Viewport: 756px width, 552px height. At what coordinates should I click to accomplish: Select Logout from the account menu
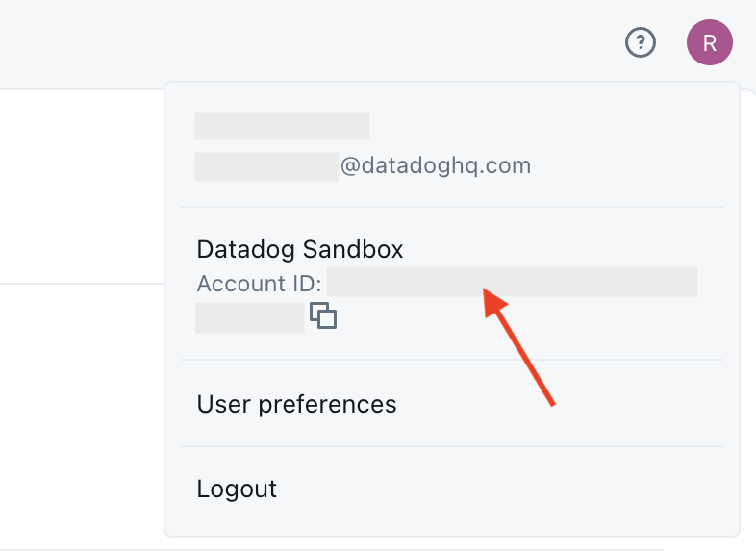pos(237,489)
